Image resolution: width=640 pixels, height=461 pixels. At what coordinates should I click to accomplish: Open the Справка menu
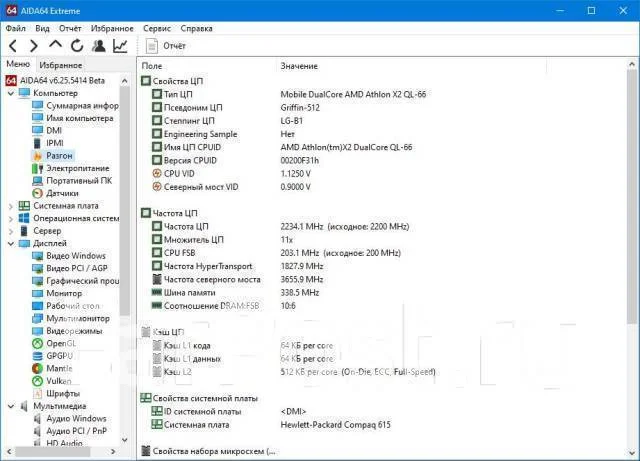[196, 28]
